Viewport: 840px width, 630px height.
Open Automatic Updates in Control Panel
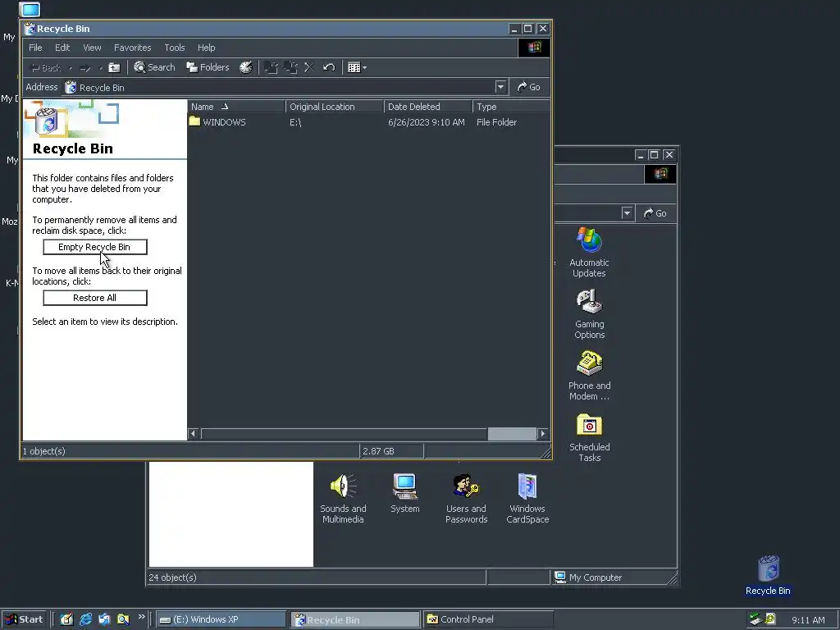click(x=589, y=252)
